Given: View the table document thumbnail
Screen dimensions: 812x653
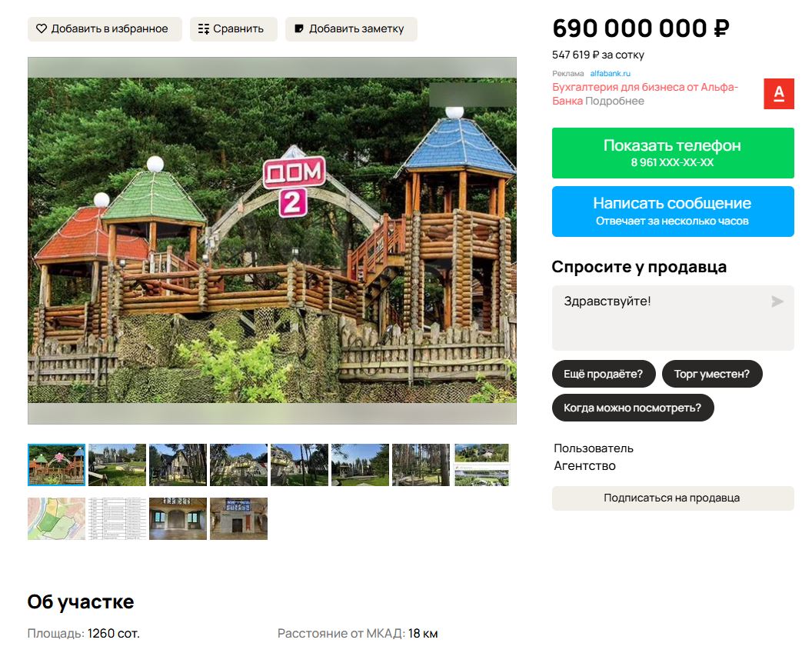Looking at the screenshot, I should 117,519.
